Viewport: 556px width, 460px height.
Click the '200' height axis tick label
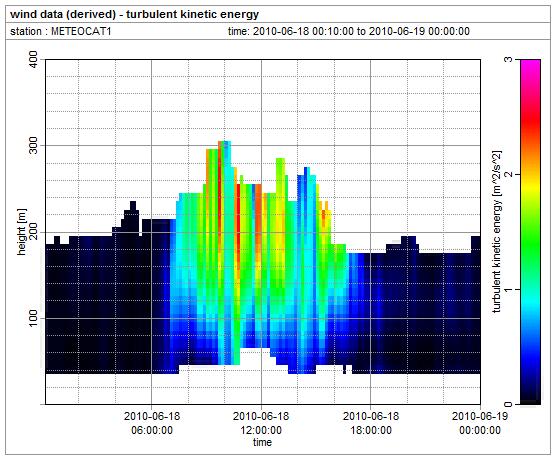[33, 232]
